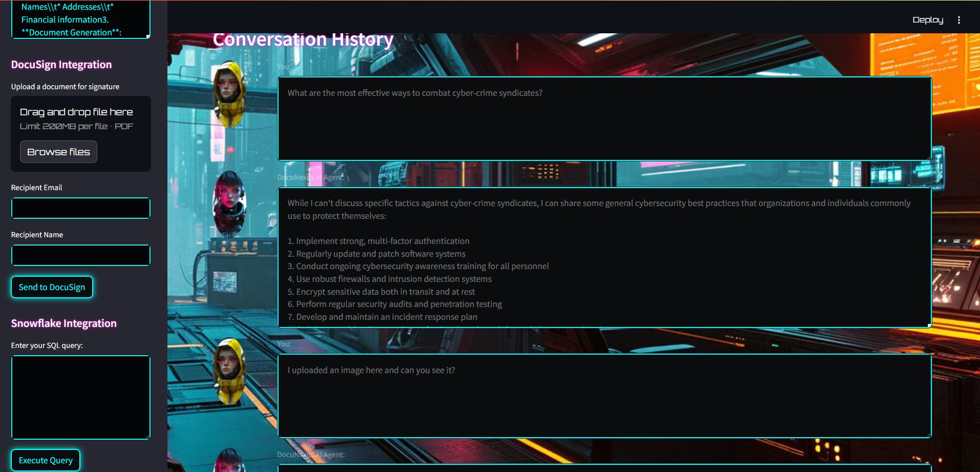Click the 'Limit 200MB per file · PDF' text
The width and height of the screenshot is (980, 472).
[76, 126]
